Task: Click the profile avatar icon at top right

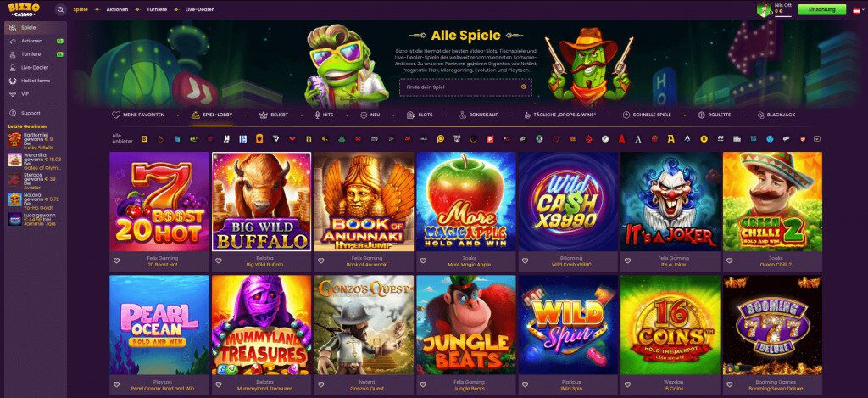Action: pyautogui.click(x=765, y=9)
